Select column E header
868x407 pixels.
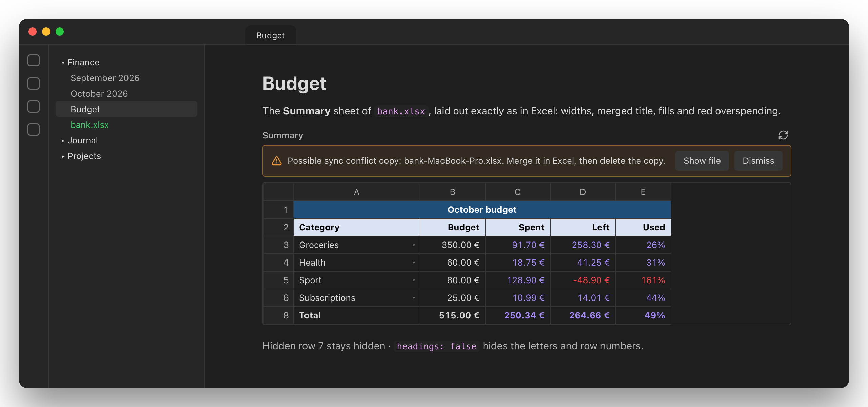643,192
